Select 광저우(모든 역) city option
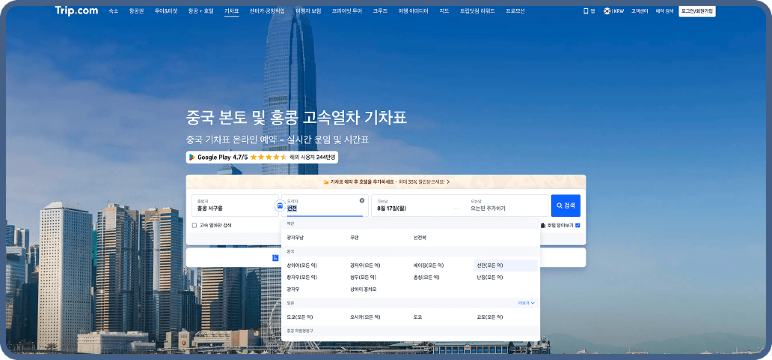Screen dimensions: 772x360 click(365, 265)
